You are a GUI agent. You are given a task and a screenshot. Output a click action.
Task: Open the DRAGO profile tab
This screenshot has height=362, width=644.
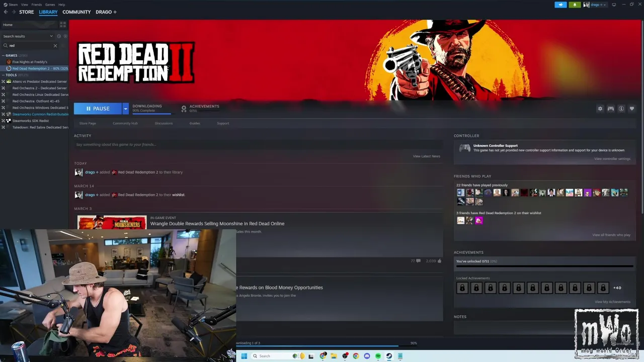(106, 12)
